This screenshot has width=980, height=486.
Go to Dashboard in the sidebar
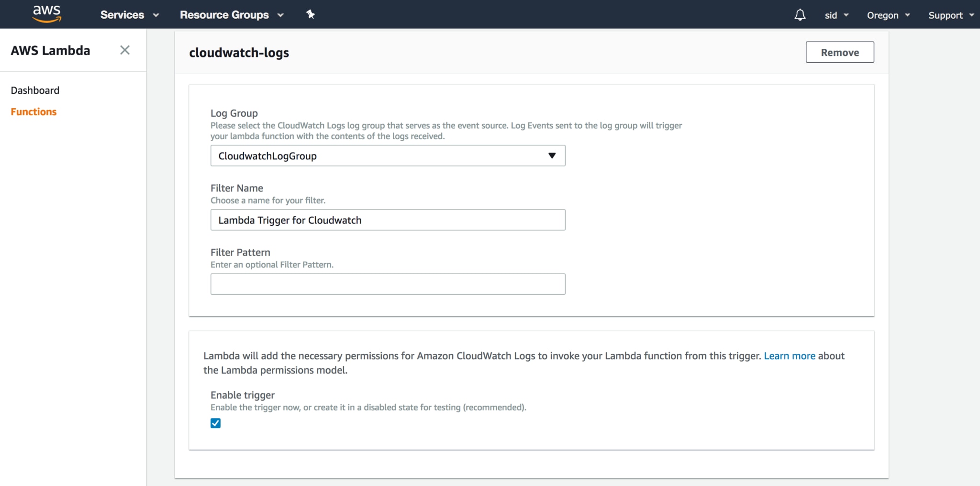(x=35, y=90)
